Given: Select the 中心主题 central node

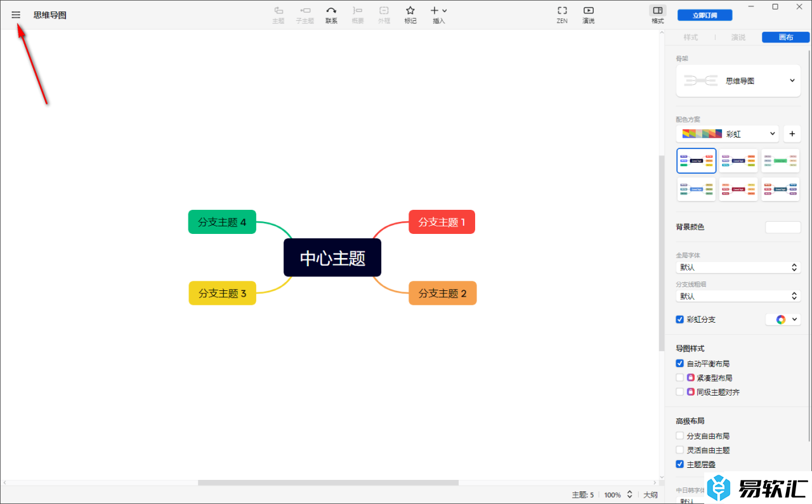Looking at the screenshot, I should [332, 257].
